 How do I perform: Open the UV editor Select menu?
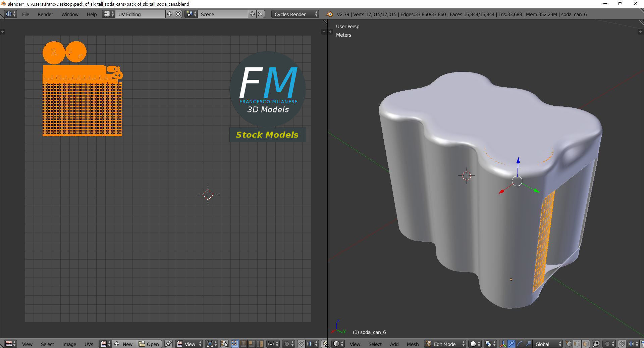[47, 344]
